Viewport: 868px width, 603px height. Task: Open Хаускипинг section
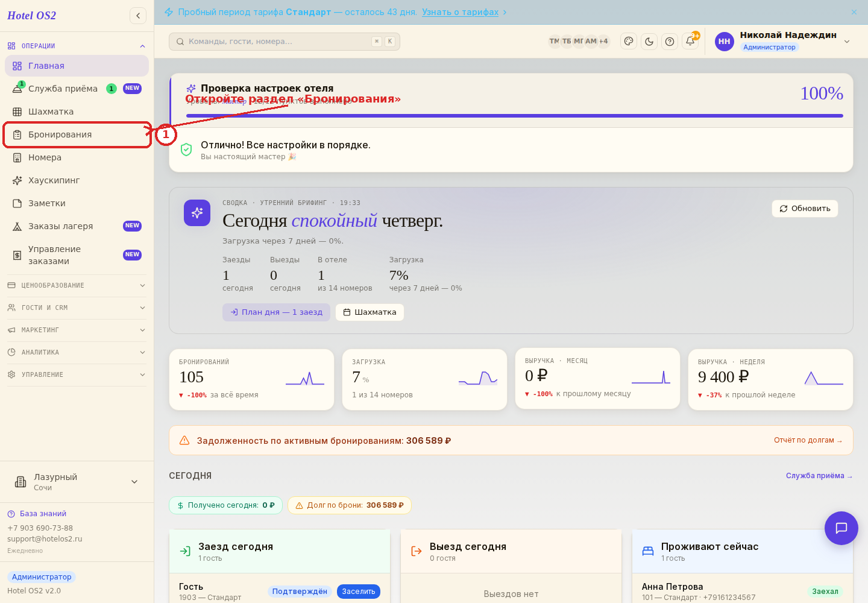pos(77,180)
